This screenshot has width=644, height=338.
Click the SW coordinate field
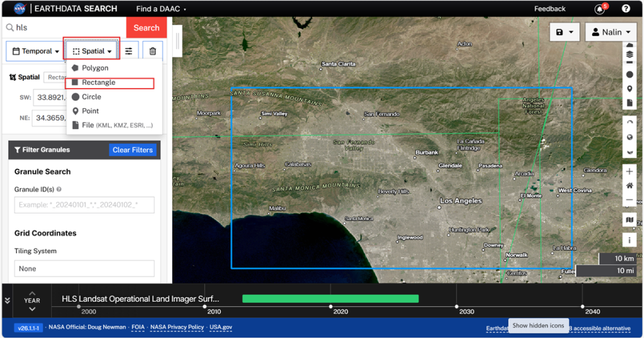click(x=50, y=97)
